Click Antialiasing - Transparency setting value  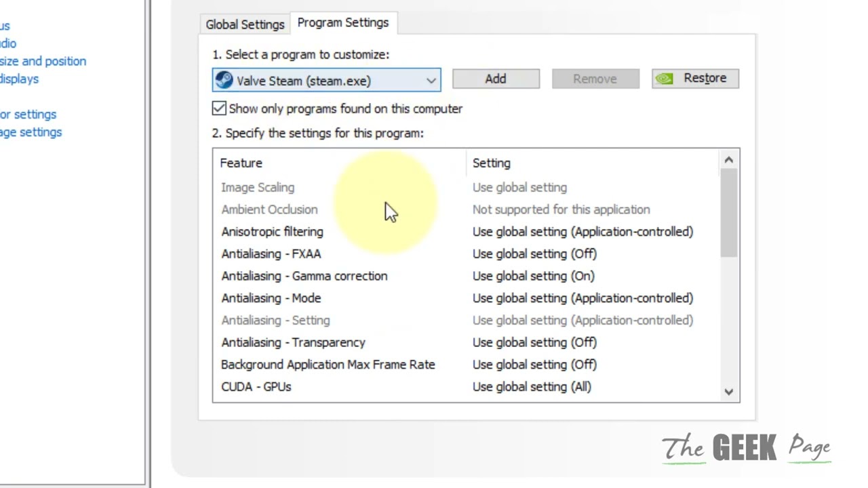[x=534, y=342]
